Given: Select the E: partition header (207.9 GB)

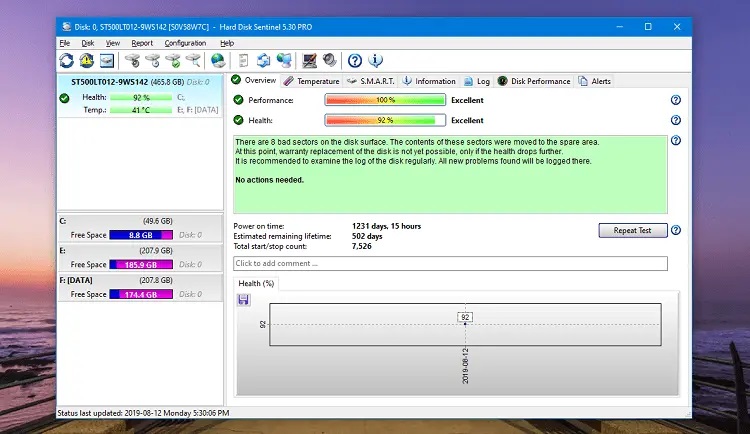Looking at the screenshot, I should (140, 251).
